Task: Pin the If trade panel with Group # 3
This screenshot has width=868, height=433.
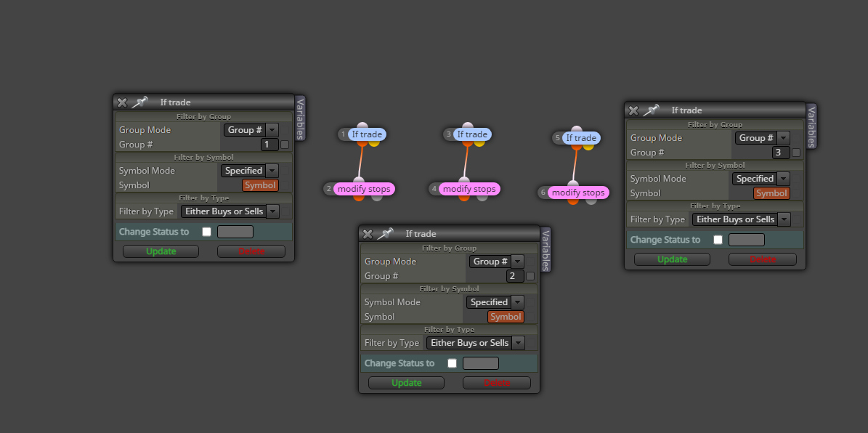Action: click(651, 110)
